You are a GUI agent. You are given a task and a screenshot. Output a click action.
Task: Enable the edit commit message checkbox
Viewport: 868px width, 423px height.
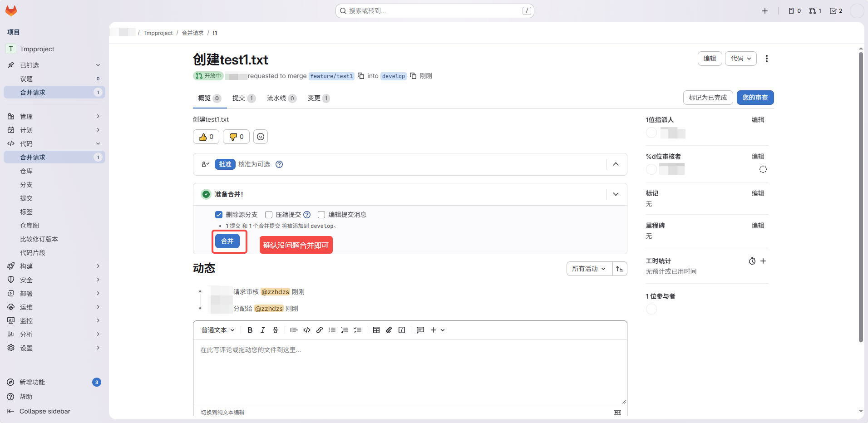321,215
